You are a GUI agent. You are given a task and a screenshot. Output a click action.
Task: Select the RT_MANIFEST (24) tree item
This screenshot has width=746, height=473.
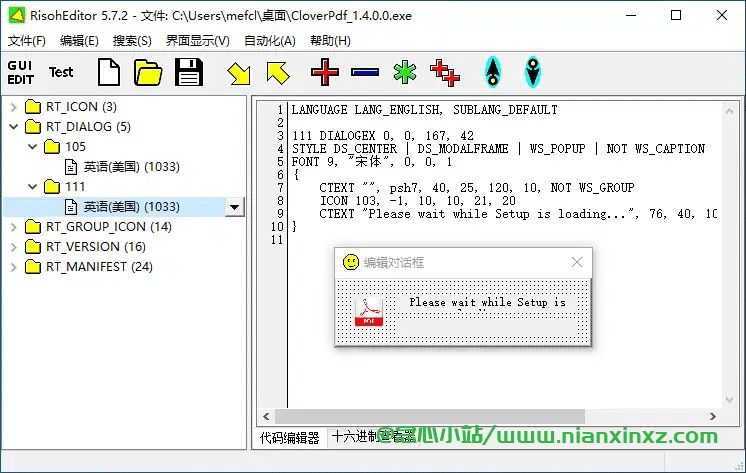tap(99, 266)
